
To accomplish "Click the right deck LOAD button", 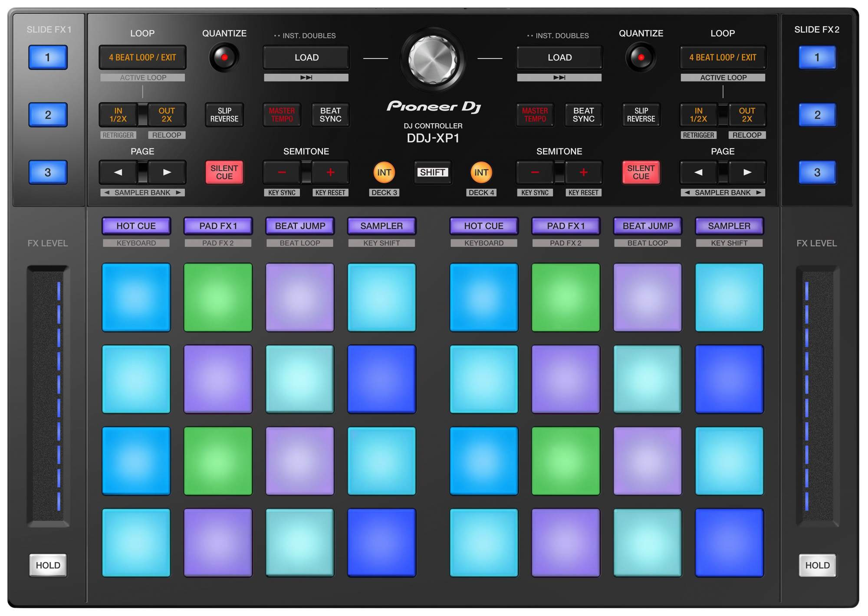I will [x=559, y=57].
